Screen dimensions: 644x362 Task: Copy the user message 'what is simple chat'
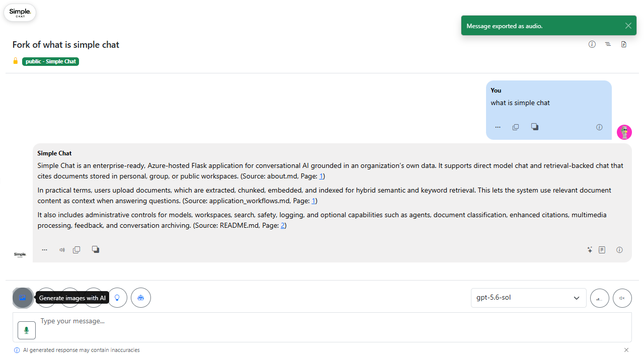[516, 127]
